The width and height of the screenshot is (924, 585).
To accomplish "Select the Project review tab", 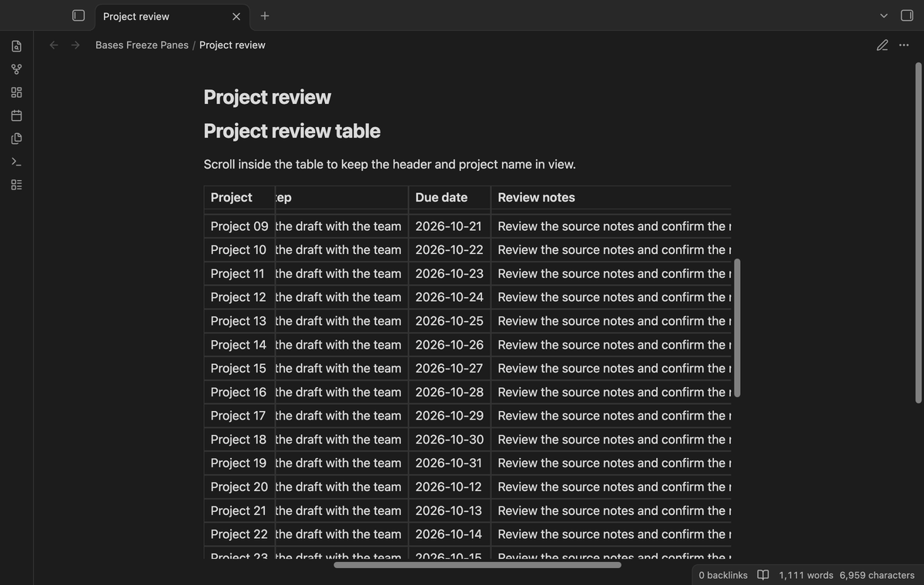I will [x=174, y=16].
